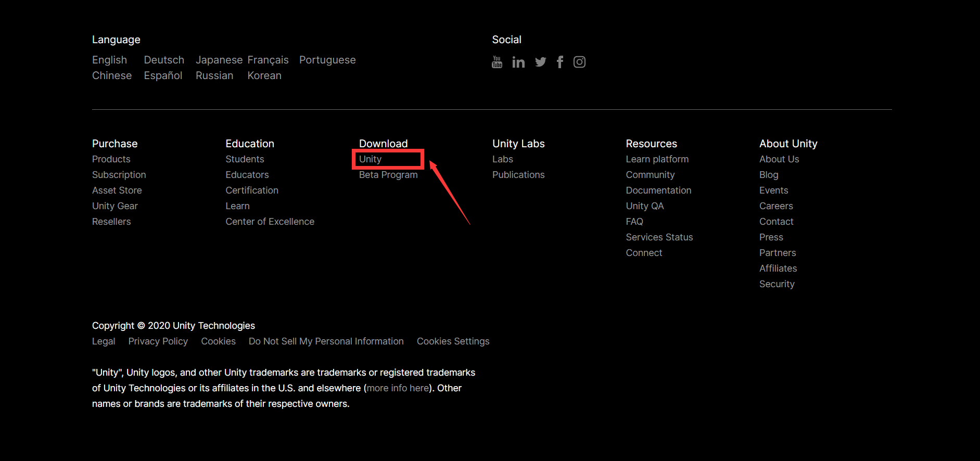This screenshot has width=980, height=461.
Task: Switch language to Deutsch
Action: (x=164, y=60)
